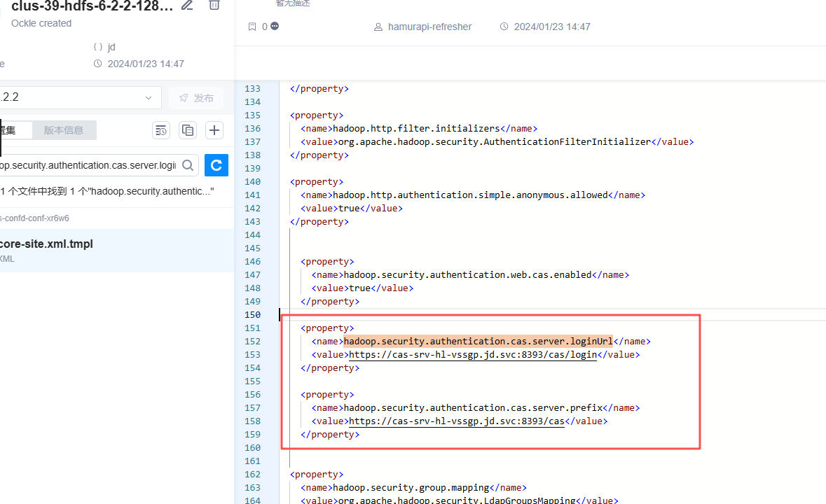
Task: Click the Ockle created text
Action: 41,23
